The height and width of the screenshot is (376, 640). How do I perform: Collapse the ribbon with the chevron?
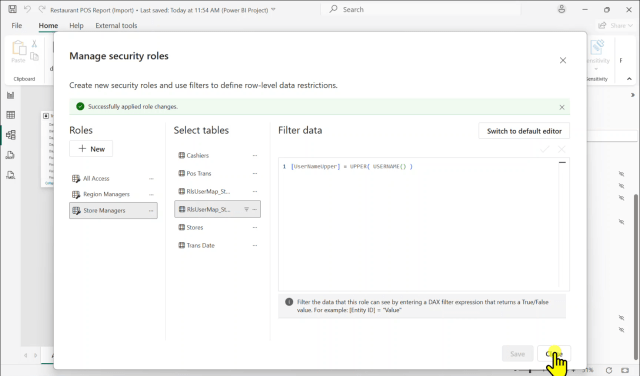pos(629,79)
